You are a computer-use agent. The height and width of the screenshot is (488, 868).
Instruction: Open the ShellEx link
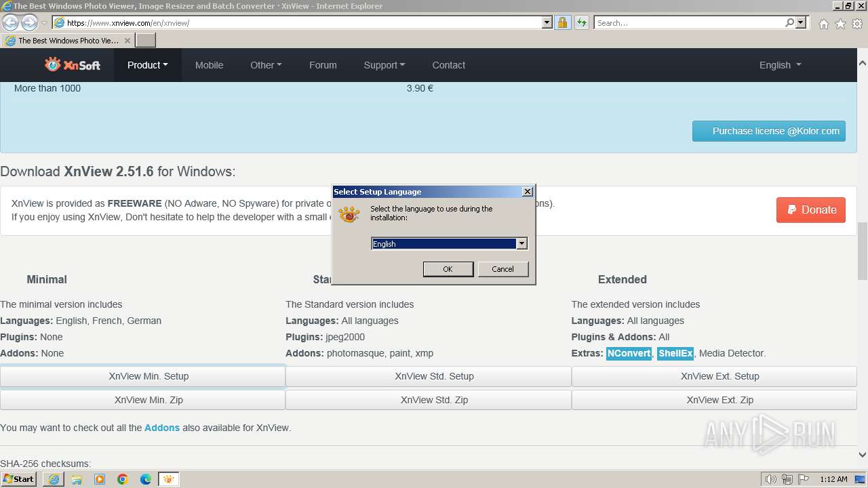pos(675,353)
